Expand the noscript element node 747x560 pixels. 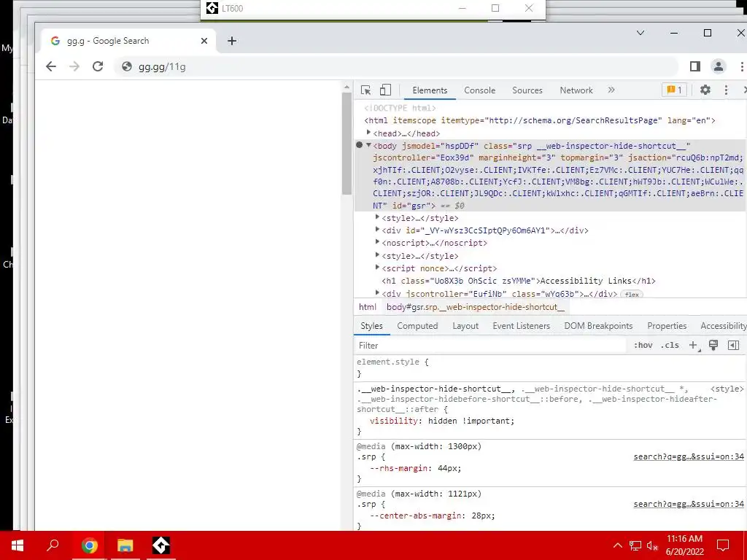[377, 242]
